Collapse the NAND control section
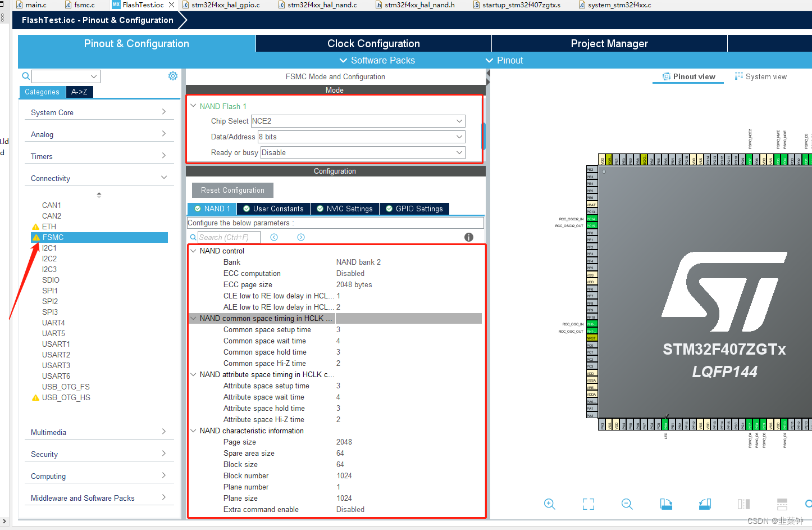Image resolution: width=812 pixels, height=530 pixels. click(193, 251)
